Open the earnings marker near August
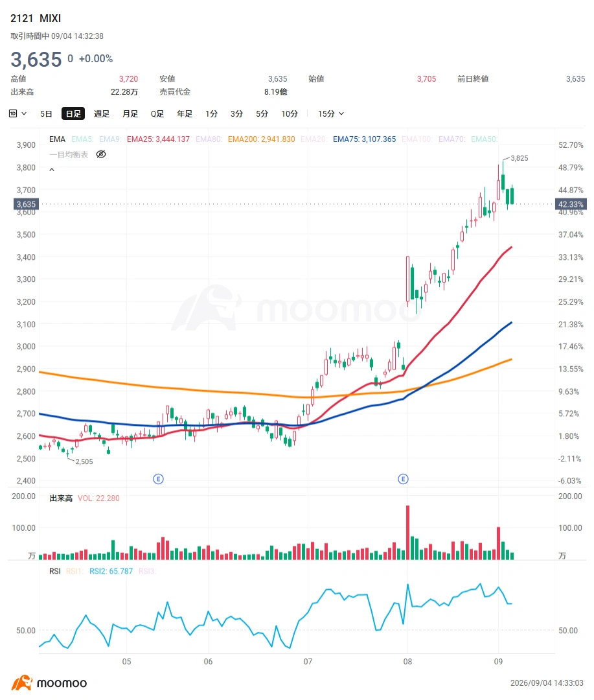Image resolution: width=594 pixels, height=700 pixels. (x=403, y=479)
